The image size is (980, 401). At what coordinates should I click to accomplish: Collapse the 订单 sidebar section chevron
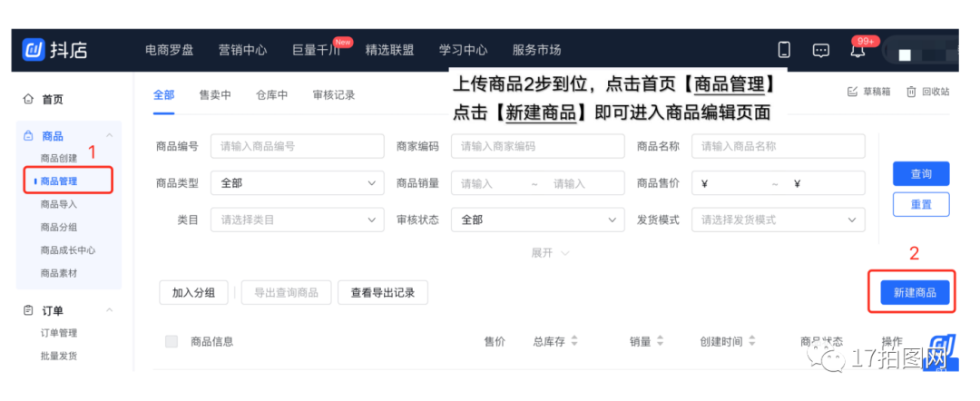coord(110,309)
